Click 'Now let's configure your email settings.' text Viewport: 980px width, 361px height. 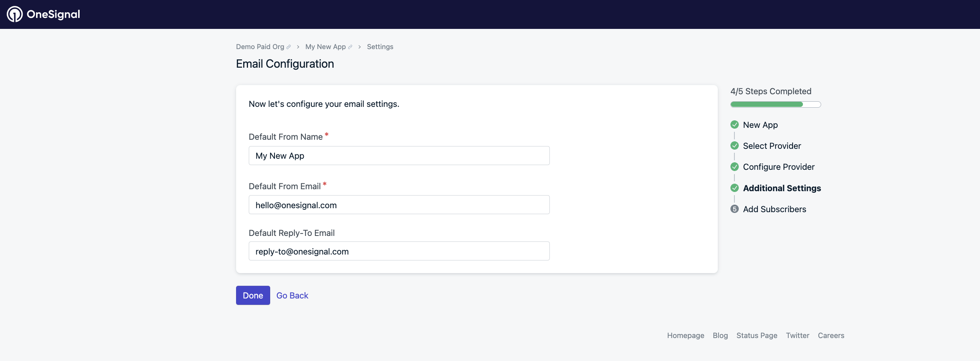coord(324,104)
